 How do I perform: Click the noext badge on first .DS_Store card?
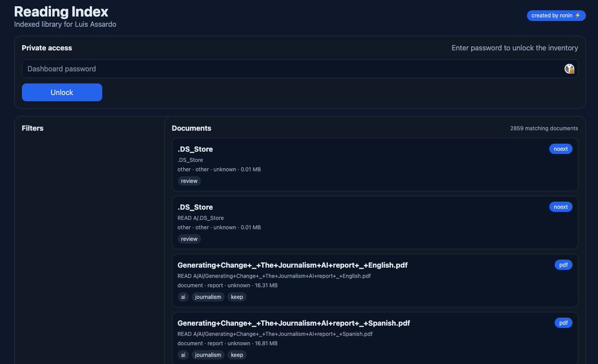pyautogui.click(x=561, y=149)
